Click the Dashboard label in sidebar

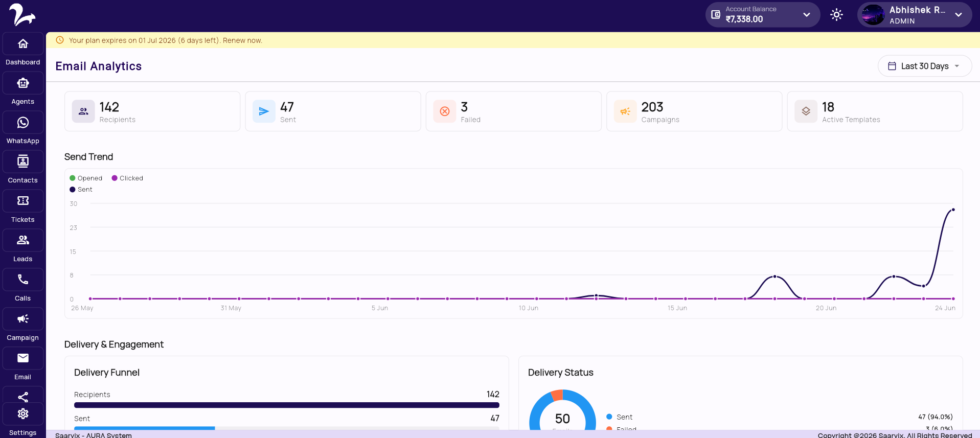click(23, 62)
